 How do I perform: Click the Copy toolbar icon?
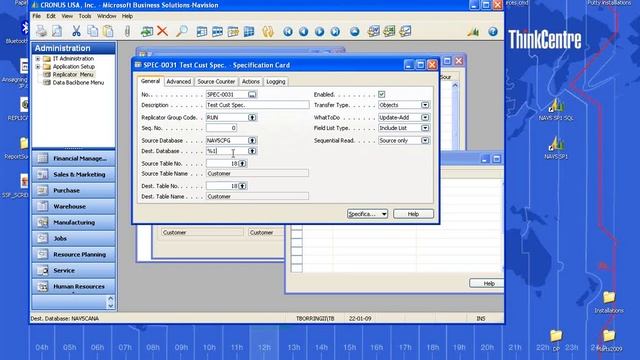coord(92,31)
